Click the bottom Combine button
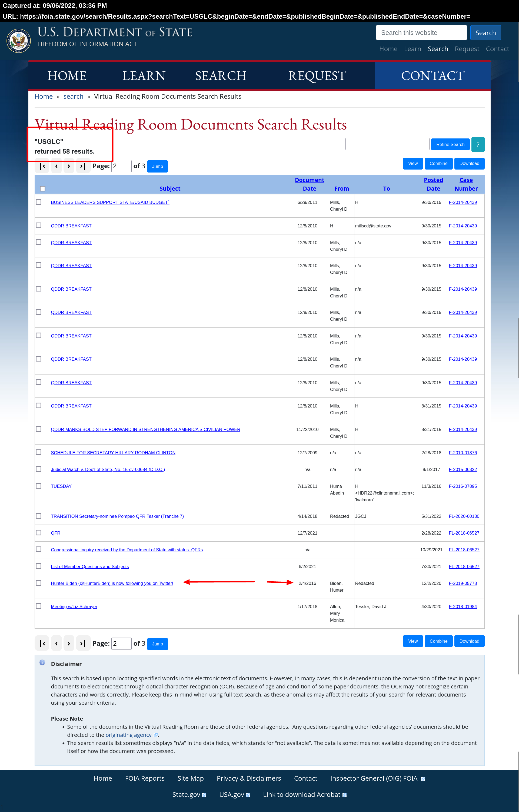This screenshot has height=812, width=519. [x=438, y=641]
